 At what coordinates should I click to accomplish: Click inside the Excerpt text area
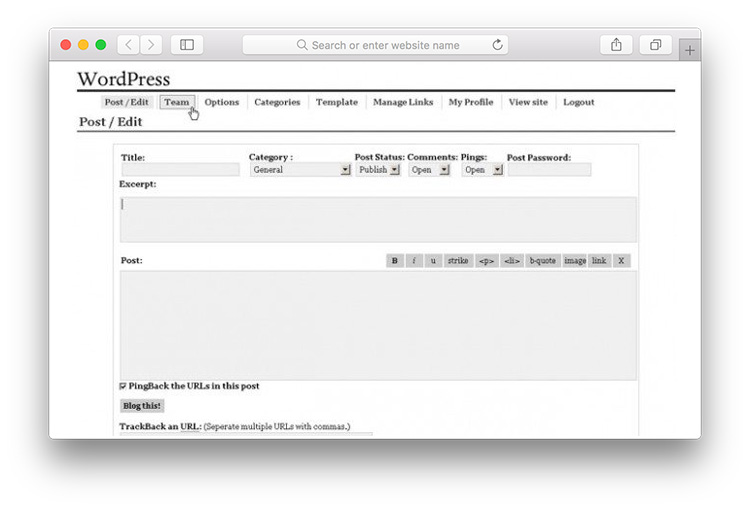coord(378,220)
